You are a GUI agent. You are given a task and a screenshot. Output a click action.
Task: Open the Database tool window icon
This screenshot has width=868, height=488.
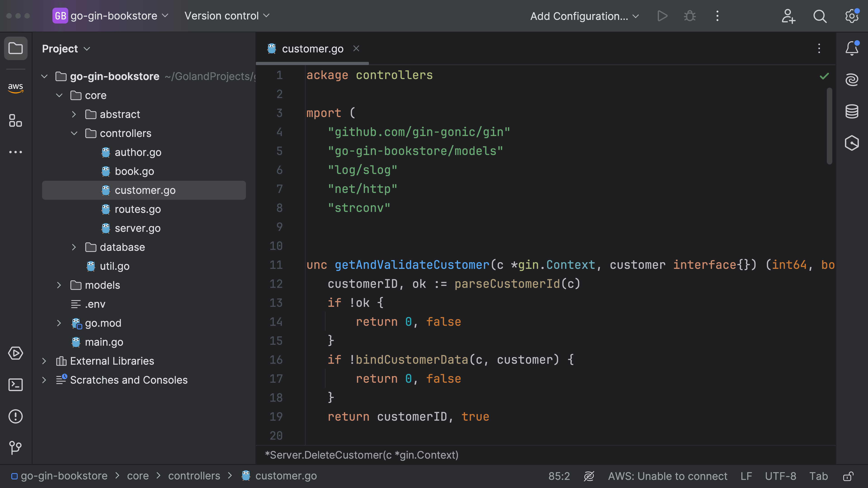[852, 111]
